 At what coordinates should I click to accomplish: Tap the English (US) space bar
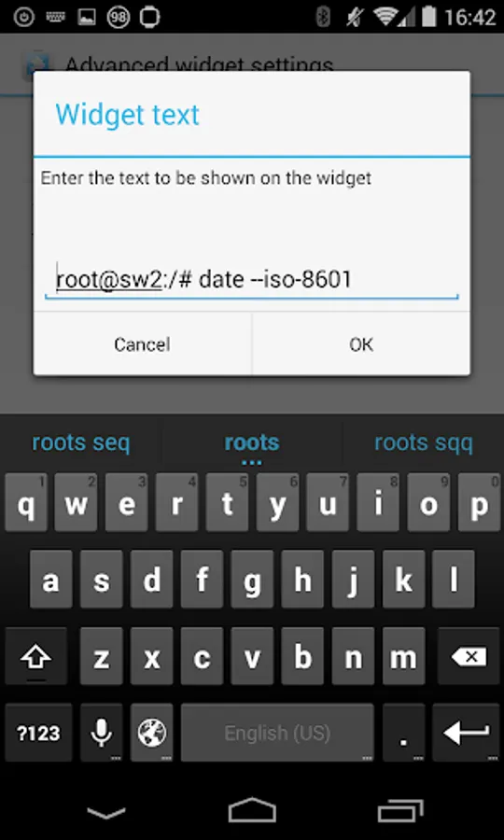coord(277,733)
